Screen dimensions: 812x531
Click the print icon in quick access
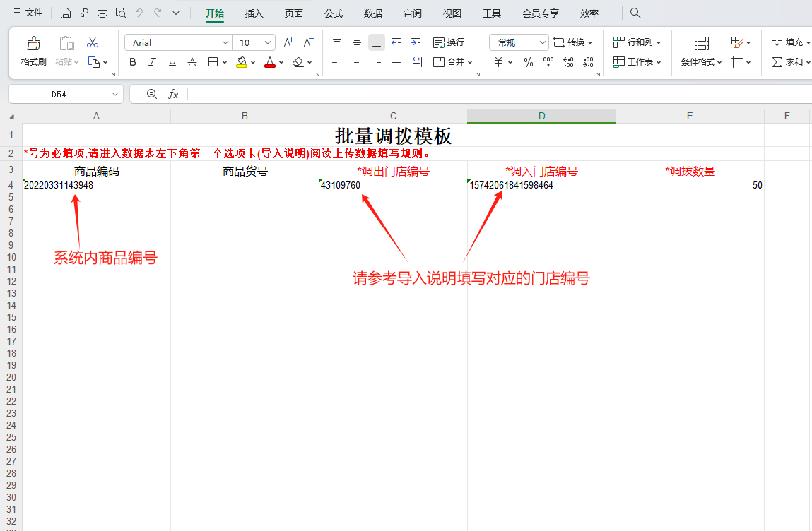102,12
